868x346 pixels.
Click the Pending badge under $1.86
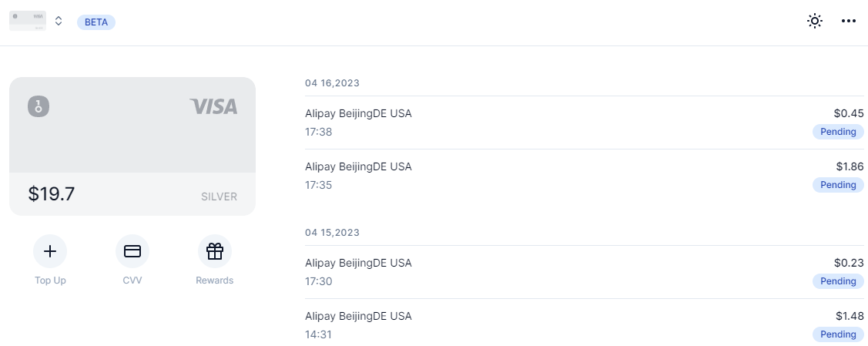click(838, 185)
